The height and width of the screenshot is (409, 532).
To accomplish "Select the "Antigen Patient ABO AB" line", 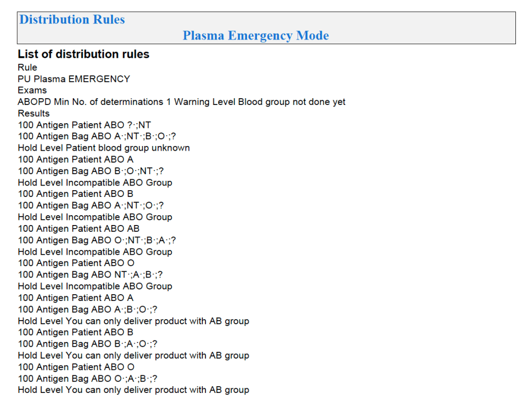I will pos(79,228).
